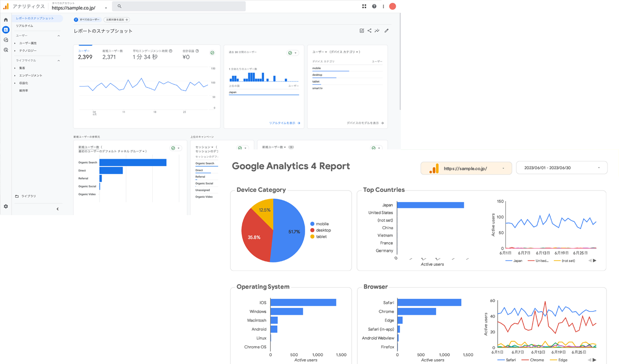Click tablet legend color dot in Device Category
The image size is (619, 364).
(x=312, y=236)
